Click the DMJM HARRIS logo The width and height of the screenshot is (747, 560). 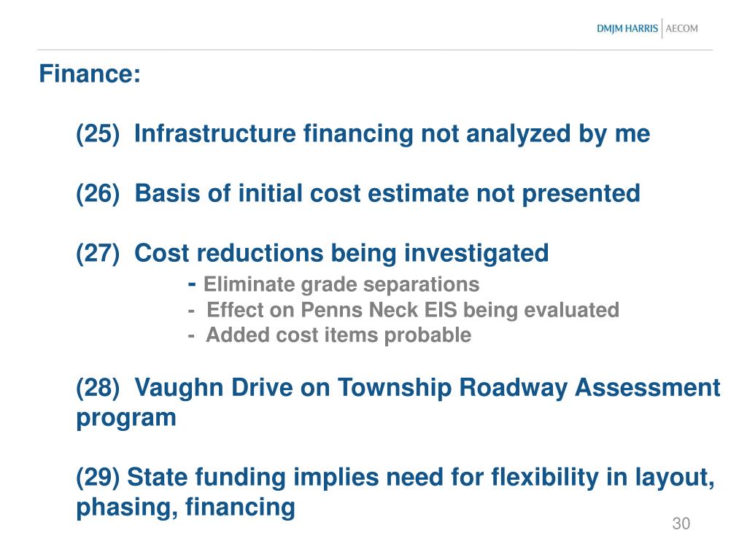tap(627, 29)
